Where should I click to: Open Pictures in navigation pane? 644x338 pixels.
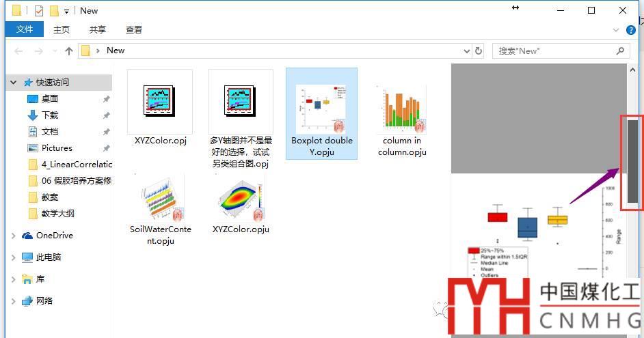click(x=57, y=147)
